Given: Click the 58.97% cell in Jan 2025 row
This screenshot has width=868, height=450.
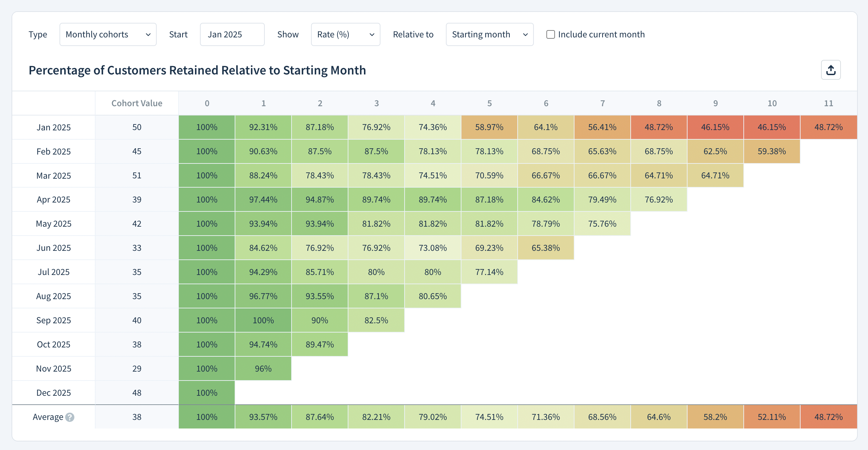Looking at the screenshot, I should (489, 127).
